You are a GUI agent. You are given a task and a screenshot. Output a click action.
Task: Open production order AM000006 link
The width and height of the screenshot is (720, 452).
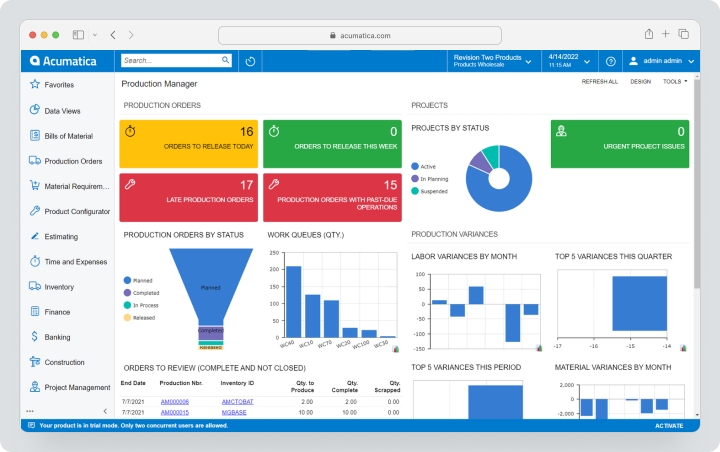tap(174, 401)
